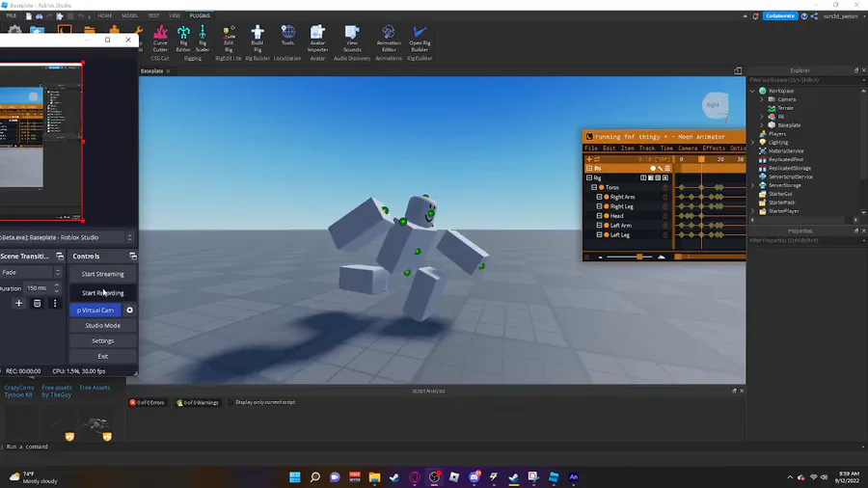Open Rig Builder from the ribbon

[420, 39]
